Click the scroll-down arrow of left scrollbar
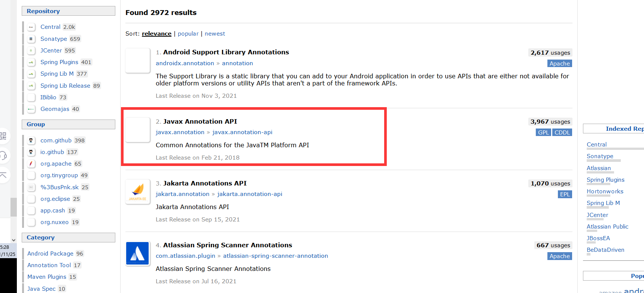Viewport: 644px width, 293px height. [x=13, y=240]
